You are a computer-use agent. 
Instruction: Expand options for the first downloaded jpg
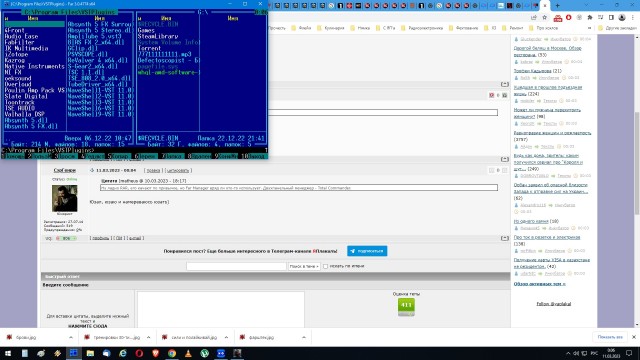(71, 338)
